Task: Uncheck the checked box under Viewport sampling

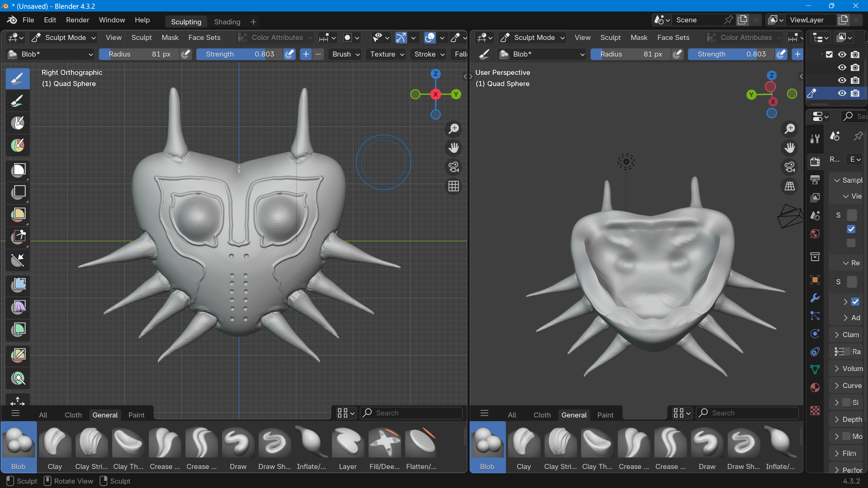Action: tap(851, 229)
